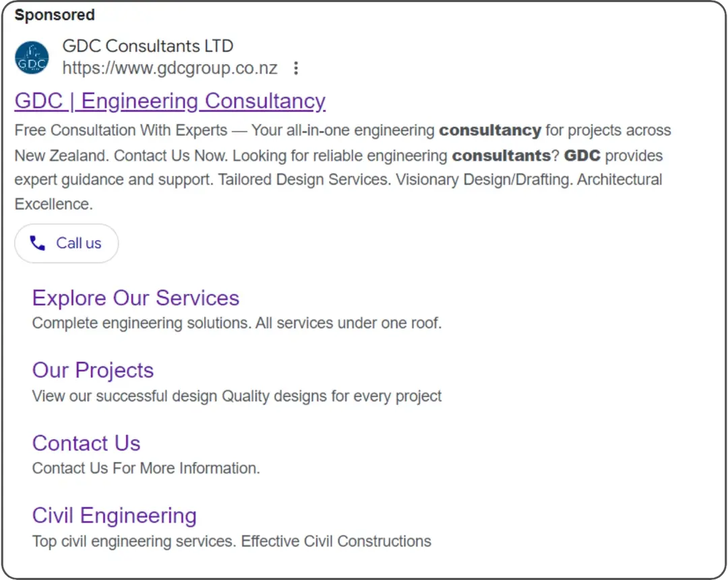
Task: Select the Our Projects sitelink
Action: click(92, 370)
